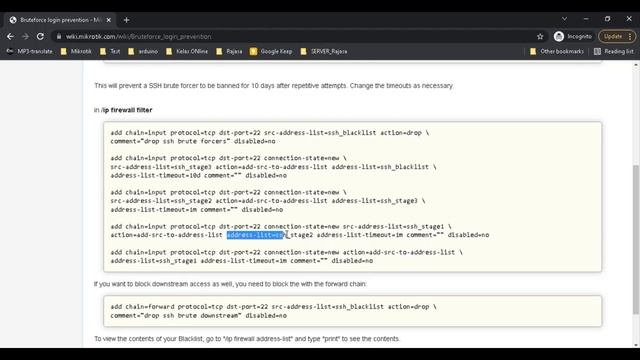Image resolution: width=640 pixels, height=360 pixels.
Task: Open the MP3-translate bookmark
Action: tap(29, 51)
